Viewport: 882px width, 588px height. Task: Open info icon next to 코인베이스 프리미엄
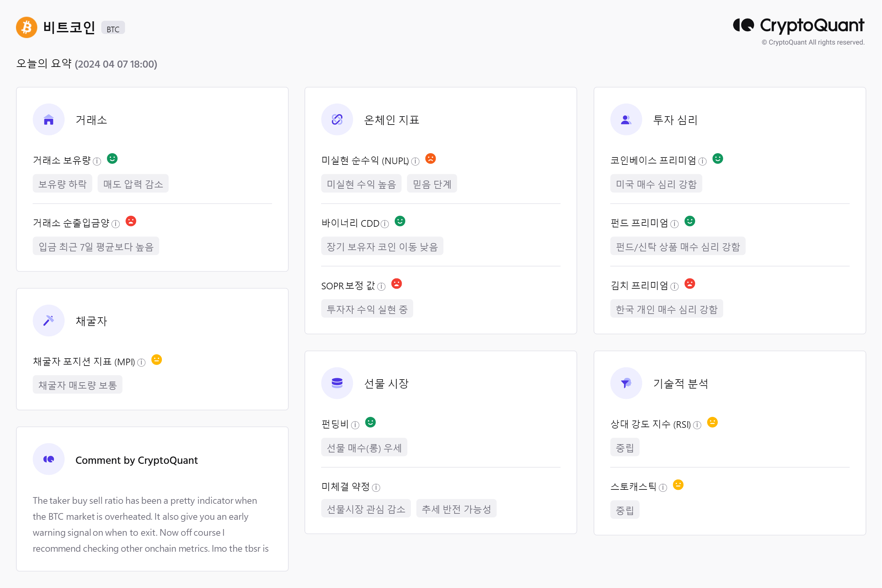coord(703,161)
